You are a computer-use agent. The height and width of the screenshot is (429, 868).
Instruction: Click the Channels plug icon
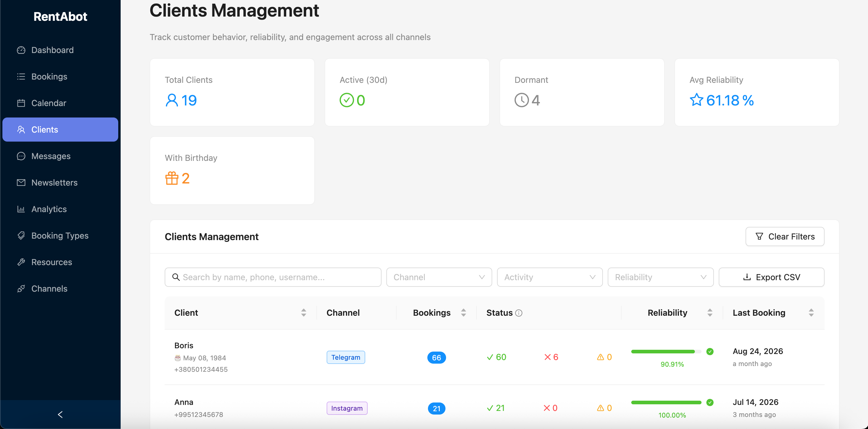pos(21,289)
